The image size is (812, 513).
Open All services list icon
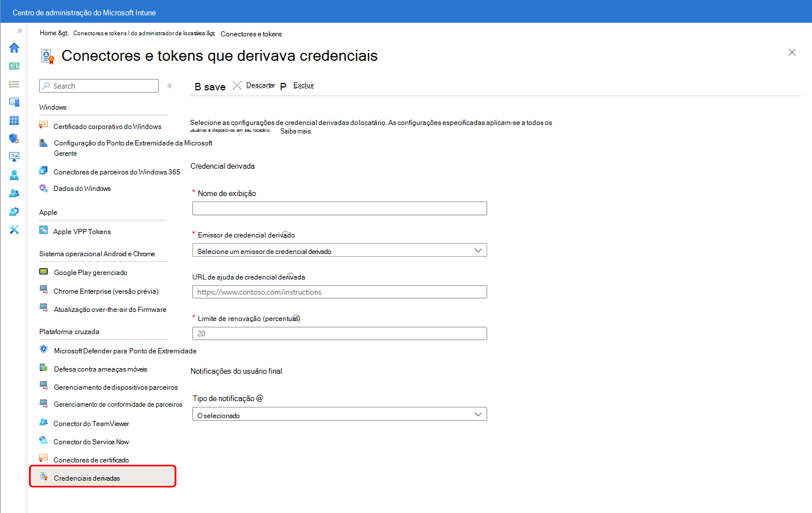coord(14,84)
